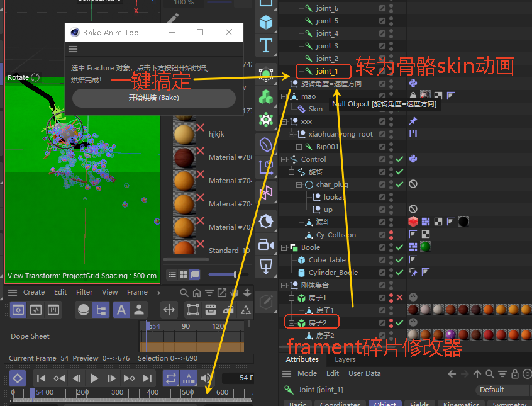
Task: Jump to the start of the animation
Action: coord(41,378)
